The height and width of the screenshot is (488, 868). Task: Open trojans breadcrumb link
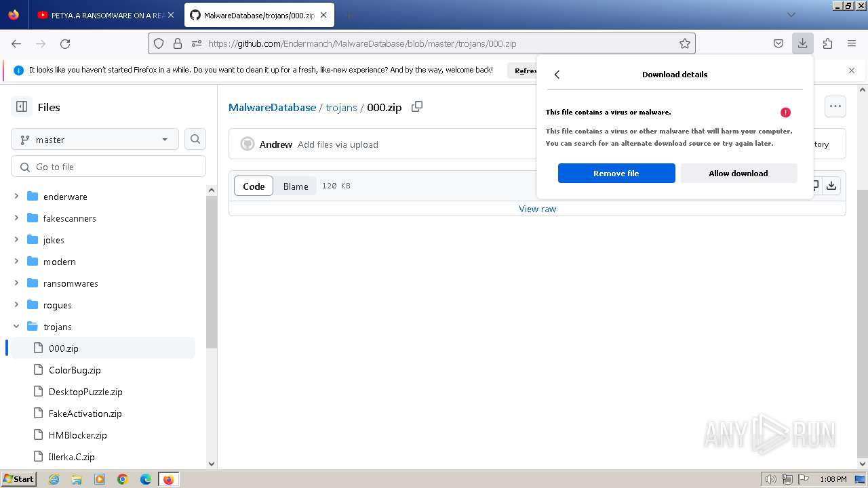click(x=341, y=107)
